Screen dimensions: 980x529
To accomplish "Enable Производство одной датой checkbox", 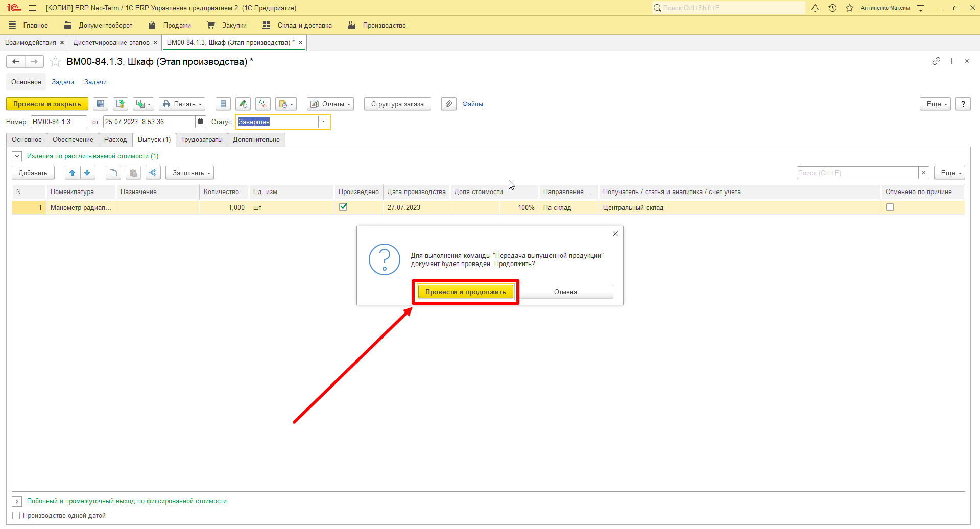I will pos(16,515).
